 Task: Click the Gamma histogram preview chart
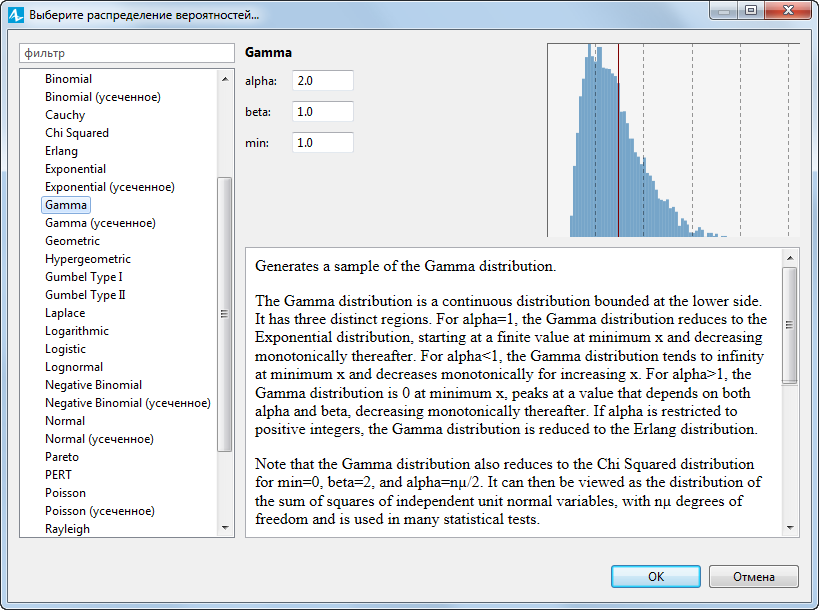pyautogui.click(x=673, y=140)
